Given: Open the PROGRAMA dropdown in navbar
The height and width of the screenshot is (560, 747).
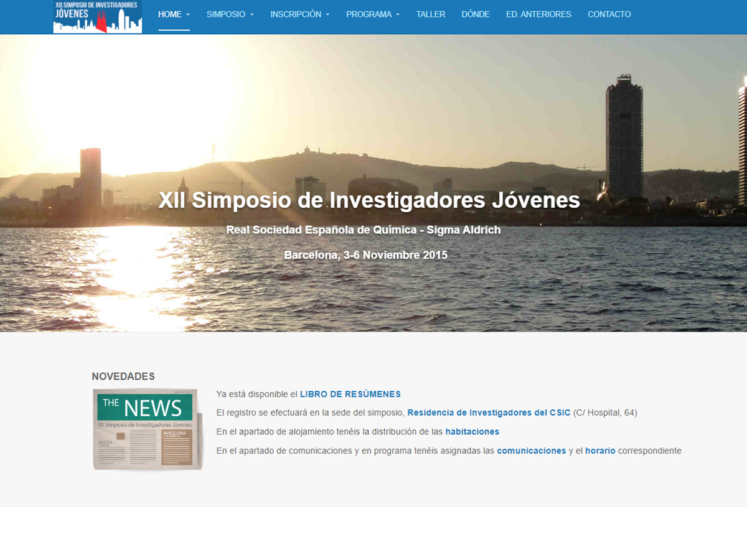Looking at the screenshot, I should 372,14.
